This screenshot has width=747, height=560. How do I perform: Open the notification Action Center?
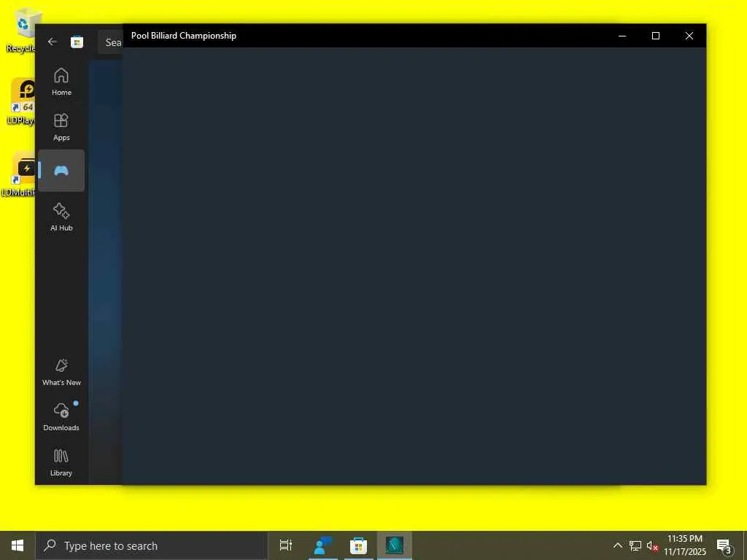(724, 545)
